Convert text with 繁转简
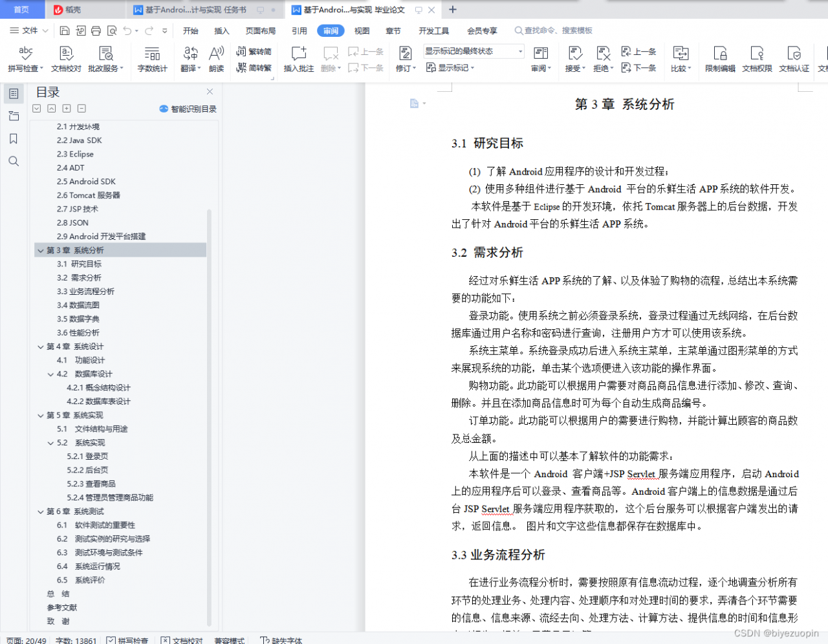The image size is (828, 644). coord(254,52)
